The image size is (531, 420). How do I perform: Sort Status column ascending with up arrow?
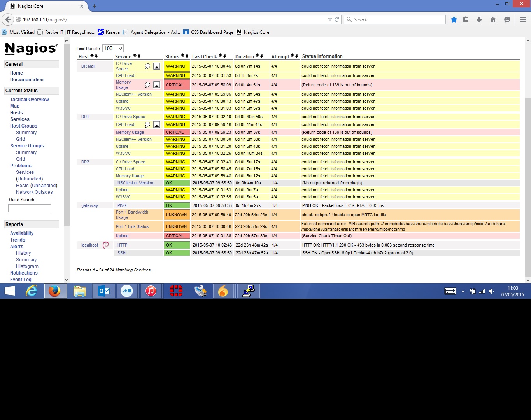pos(183,56)
